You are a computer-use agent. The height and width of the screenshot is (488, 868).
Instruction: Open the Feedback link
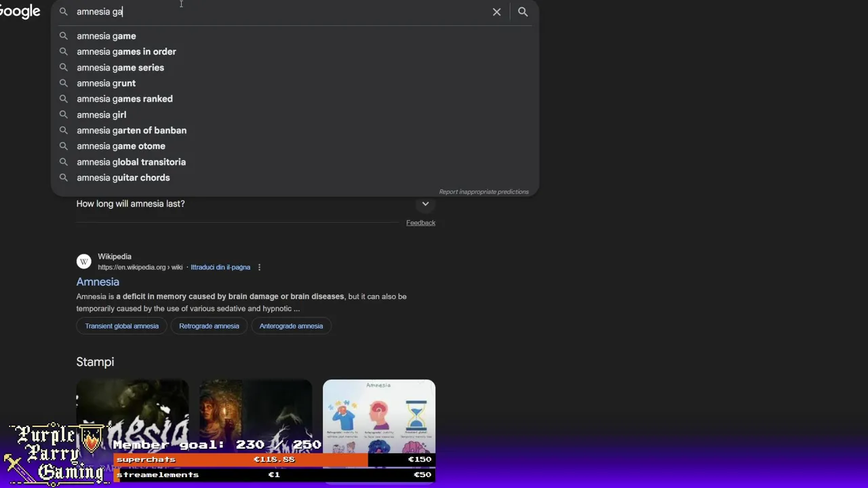pos(420,222)
